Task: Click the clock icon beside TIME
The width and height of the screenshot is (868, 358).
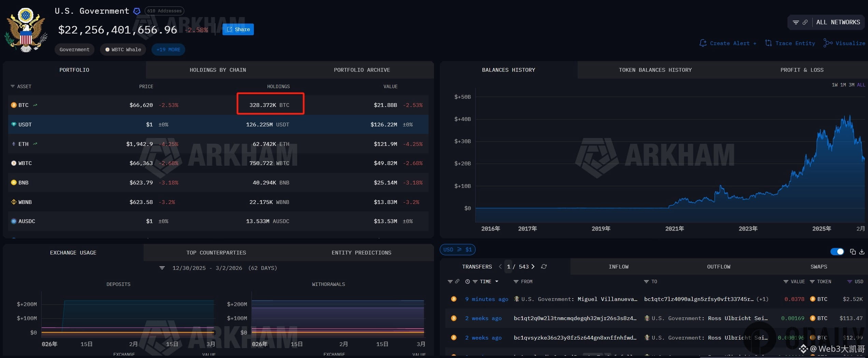Action: pyautogui.click(x=467, y=282)
